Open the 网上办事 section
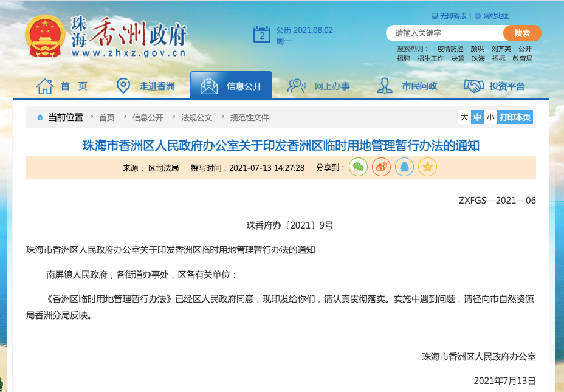The image size is (564, 392). 332,86
